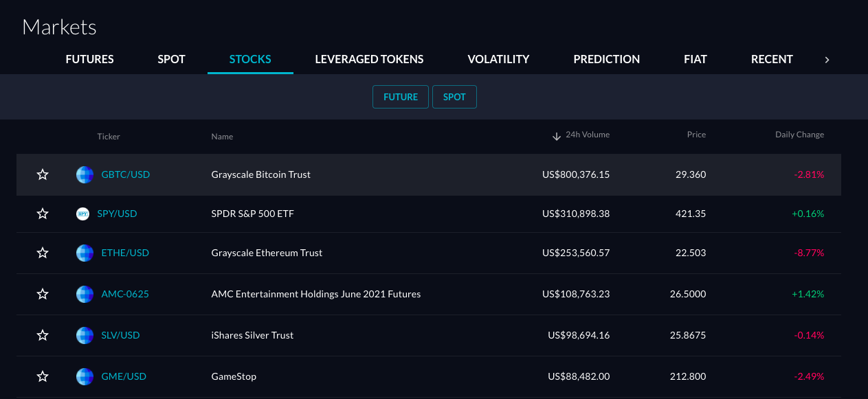Select the PREDICTION tab
This screenshot has width=868, height=399.
[606, 59]
